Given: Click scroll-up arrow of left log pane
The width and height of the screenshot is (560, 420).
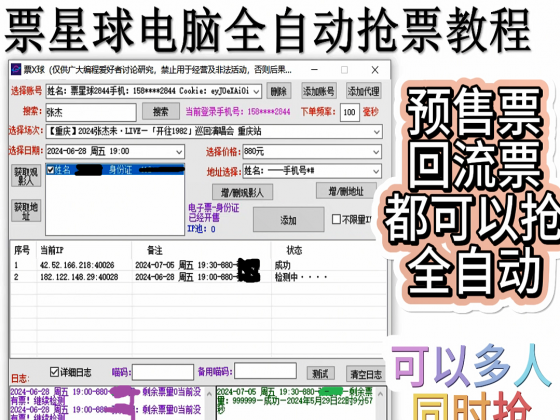Looking at the screenshot, I should tap(209, 394).
